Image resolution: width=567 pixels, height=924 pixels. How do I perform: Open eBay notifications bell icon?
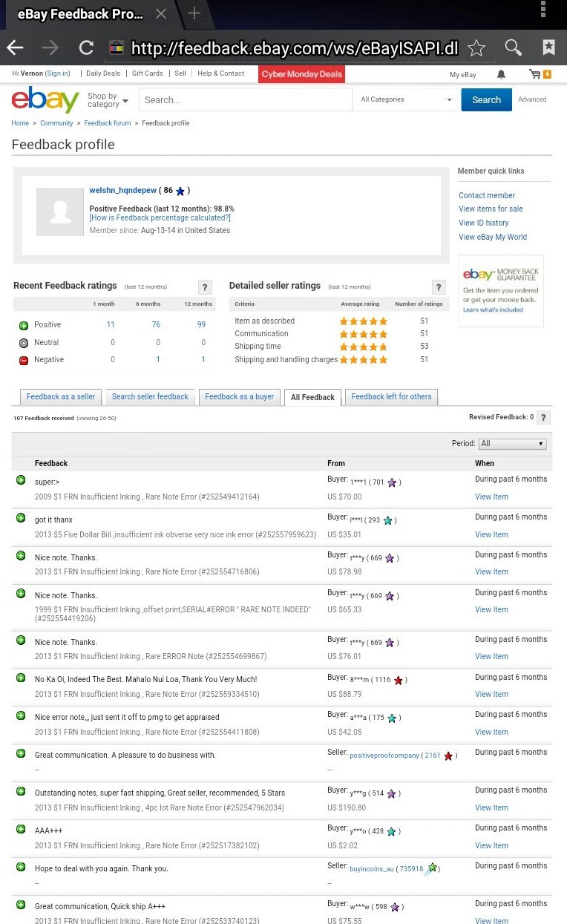pos(501,74)
